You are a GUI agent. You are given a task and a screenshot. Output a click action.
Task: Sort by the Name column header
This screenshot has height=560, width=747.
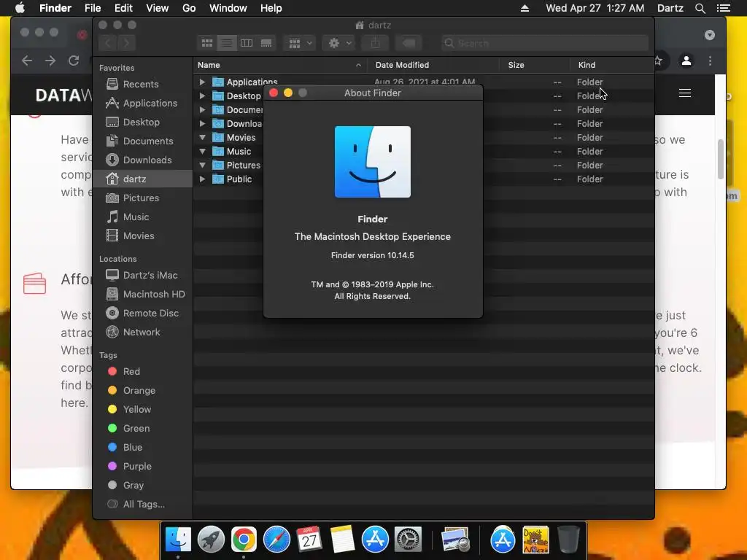[279, 65]
